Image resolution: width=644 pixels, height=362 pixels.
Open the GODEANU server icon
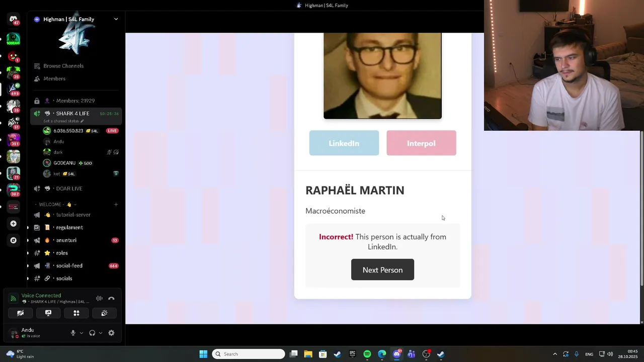[x=14, y=39]
